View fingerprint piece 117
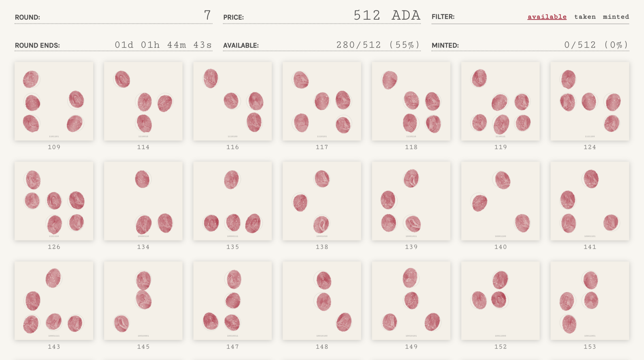Screen dimensions: 644x360 (322, 101)
